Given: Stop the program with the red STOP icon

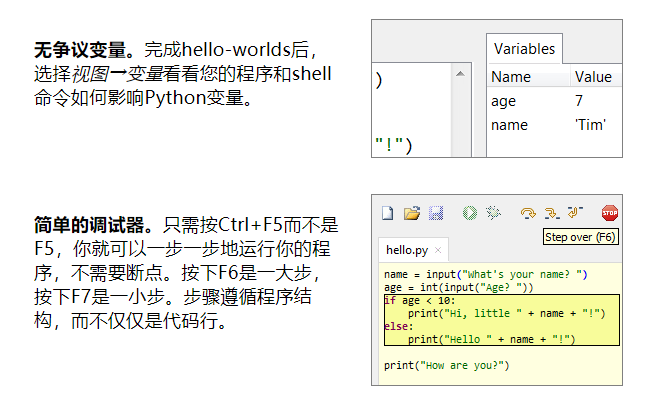Looking at the screenshot, I should 609,213.
